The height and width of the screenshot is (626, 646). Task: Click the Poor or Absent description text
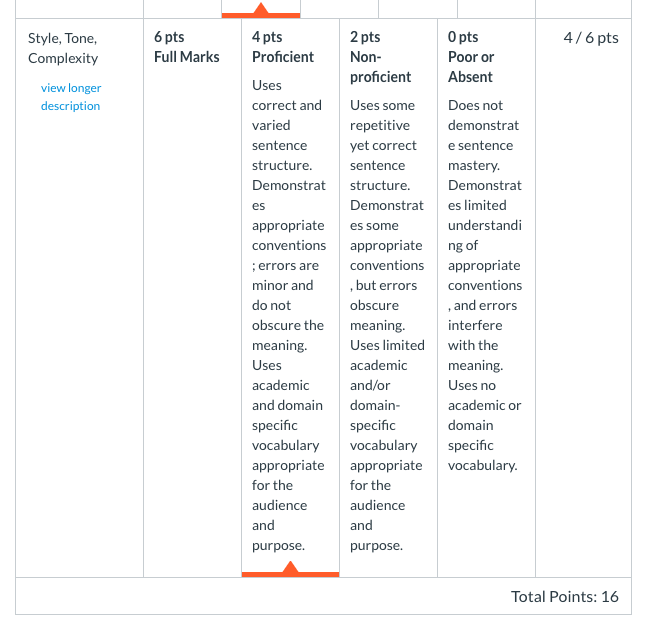pyautogui.click(x=485, y=285)
